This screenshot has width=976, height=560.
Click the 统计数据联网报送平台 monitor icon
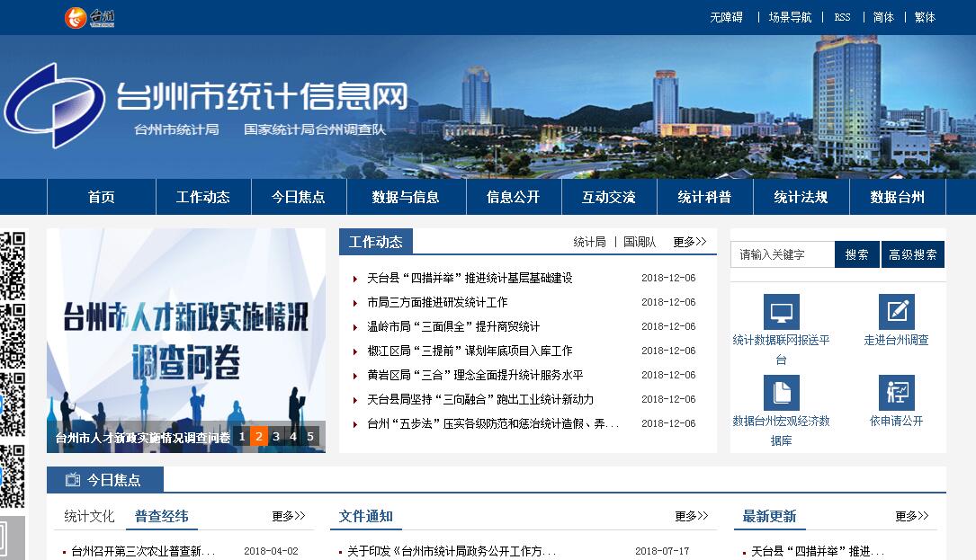click(781, 312)
